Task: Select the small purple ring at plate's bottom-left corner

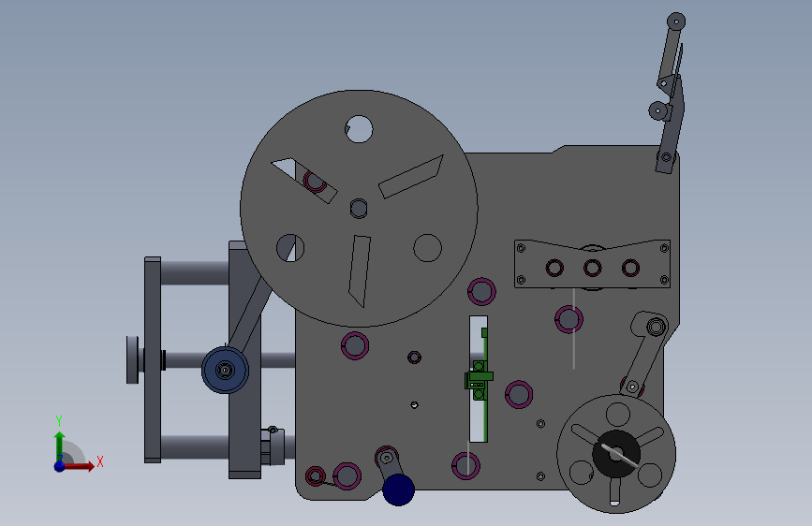Action: click(x=316, y=476)
